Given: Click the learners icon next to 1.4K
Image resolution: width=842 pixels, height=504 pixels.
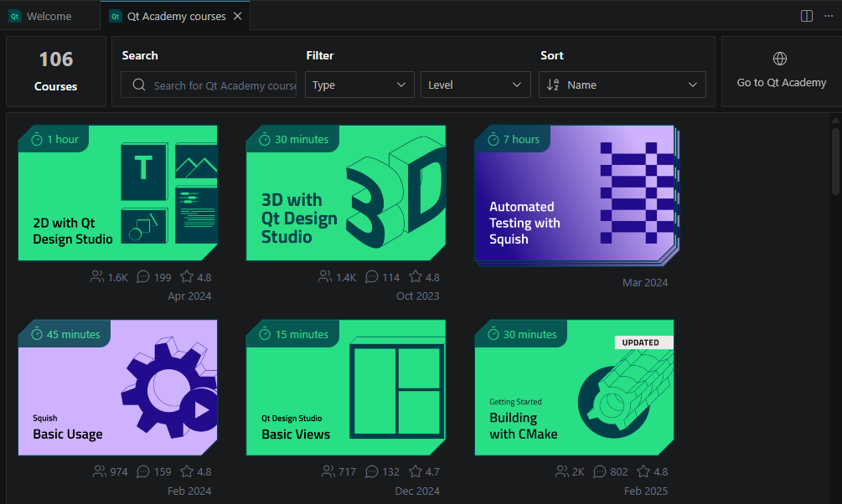Looking at the screenshot, I should [x=325, y=277].
